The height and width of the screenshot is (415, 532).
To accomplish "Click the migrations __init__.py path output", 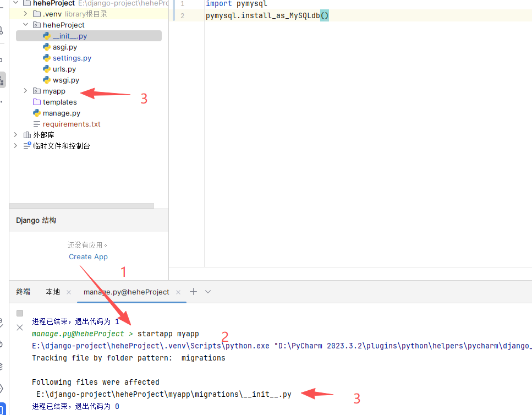I will click(x=164, y=394).
